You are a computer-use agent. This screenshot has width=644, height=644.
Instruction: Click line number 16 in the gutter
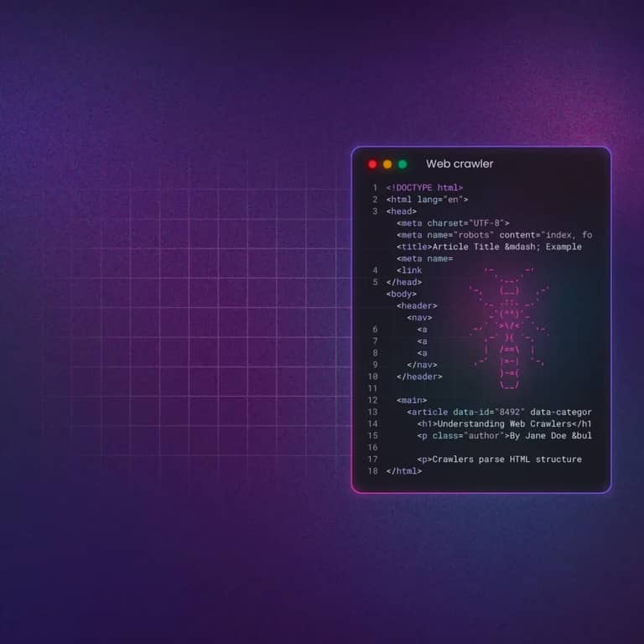(372, 448)
